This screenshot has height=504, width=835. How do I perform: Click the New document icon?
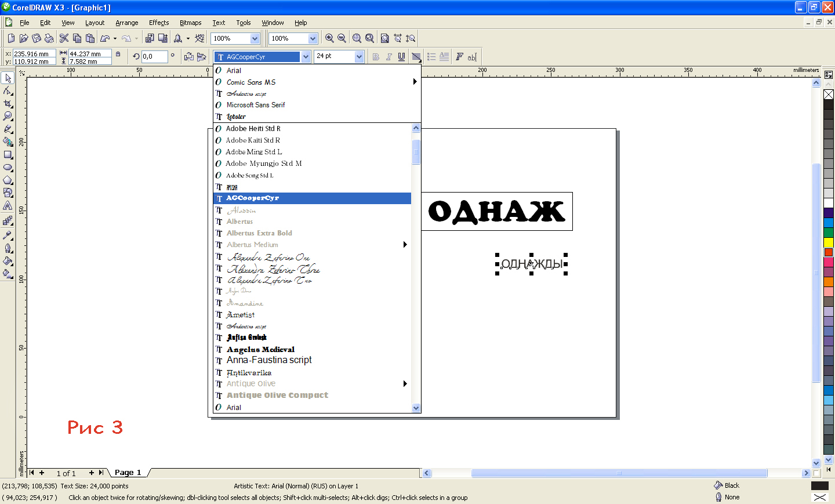click(x=11, y=38)
